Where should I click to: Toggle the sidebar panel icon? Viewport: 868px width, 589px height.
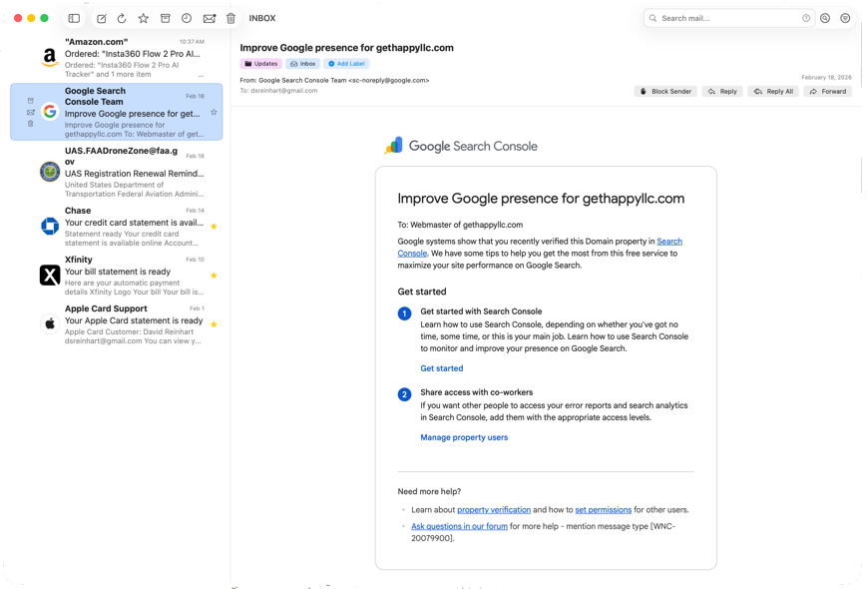(74, 18)
